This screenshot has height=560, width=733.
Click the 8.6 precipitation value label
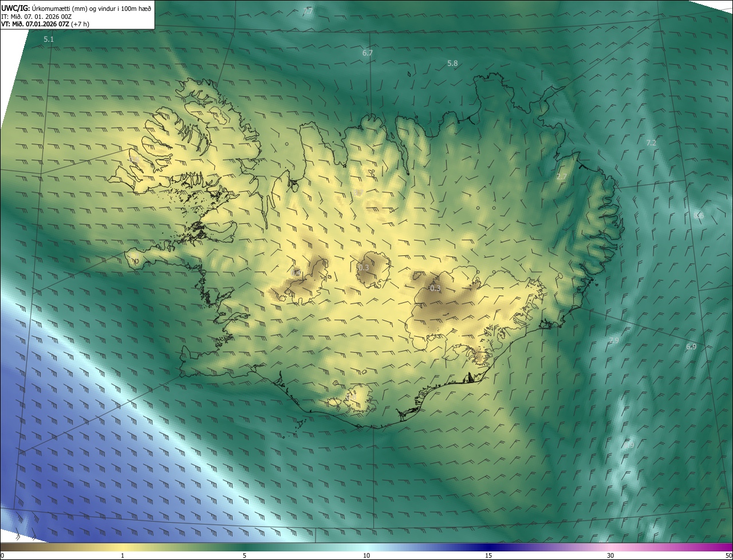coord(698,216)
